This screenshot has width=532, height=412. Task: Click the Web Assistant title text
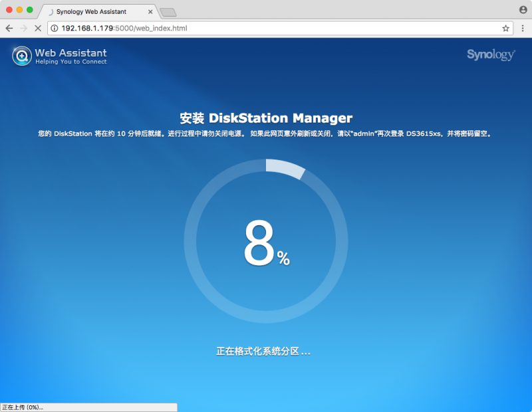(x=71, y=53)
